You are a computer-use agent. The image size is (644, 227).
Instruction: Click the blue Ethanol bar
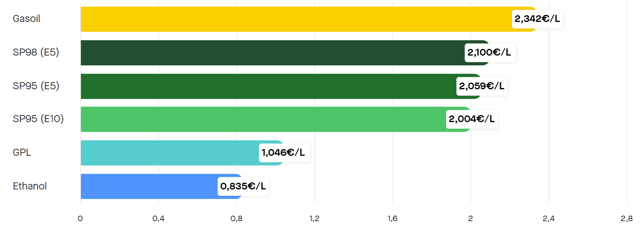click(149, 187)
